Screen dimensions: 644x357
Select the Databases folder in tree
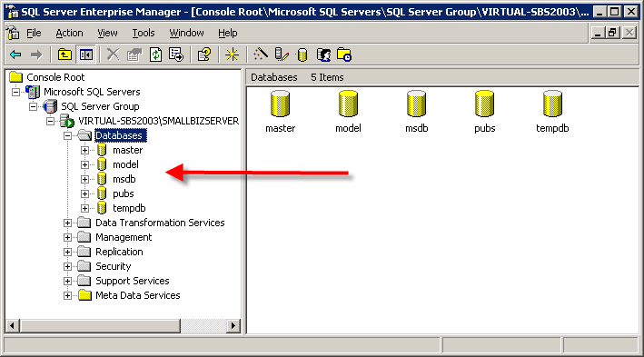click(x=119, y=135)
